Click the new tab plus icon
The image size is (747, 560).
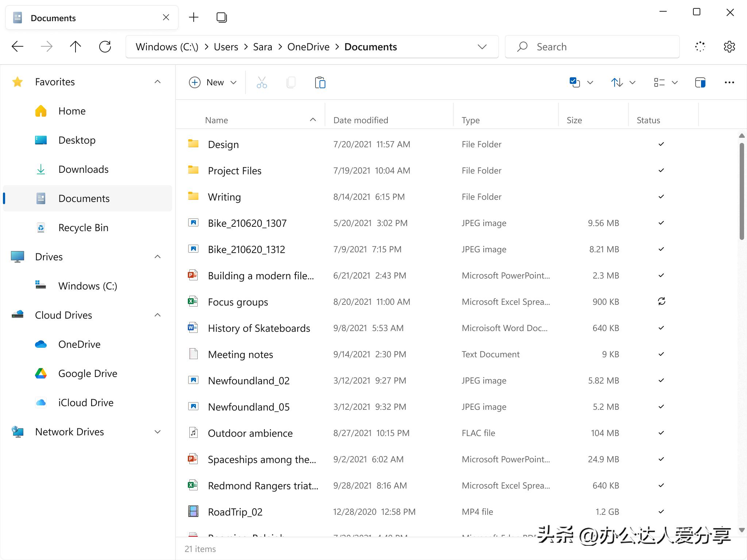(194, 17)
